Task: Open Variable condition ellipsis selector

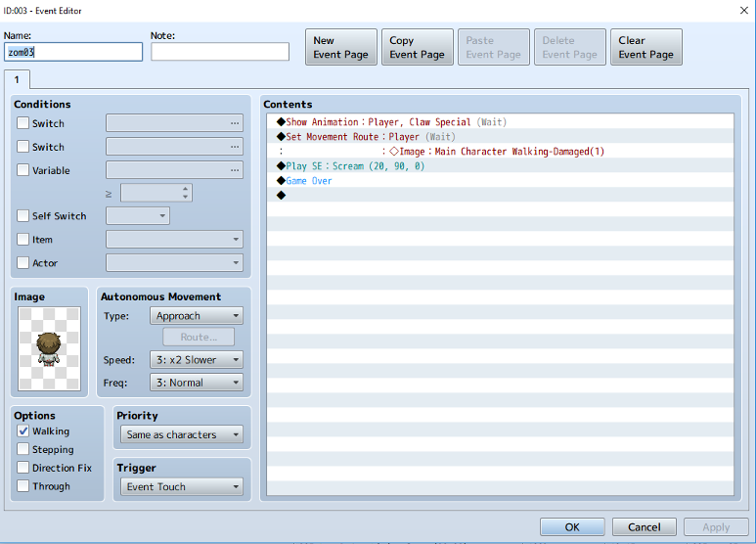Action: (x=235, y=170)
